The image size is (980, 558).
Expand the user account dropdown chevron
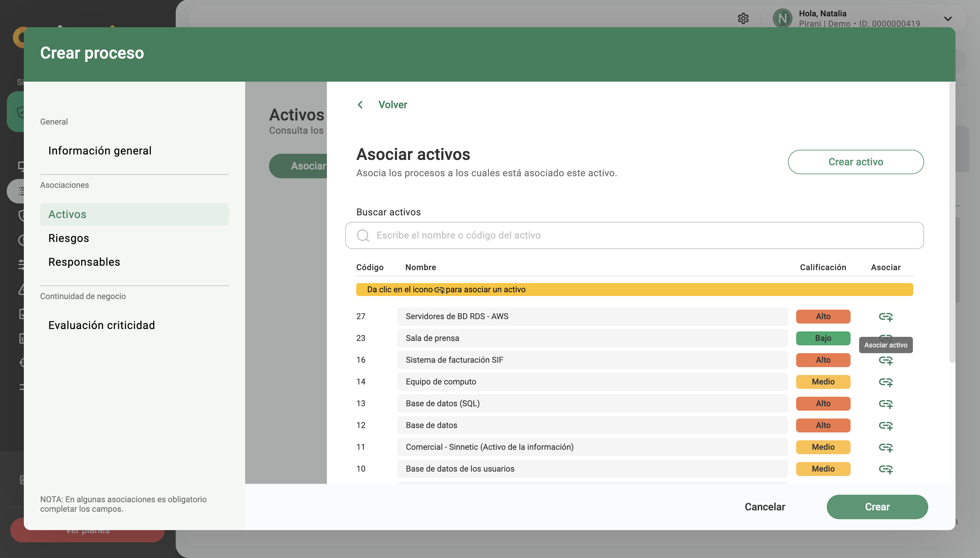[x=948, y=18]
